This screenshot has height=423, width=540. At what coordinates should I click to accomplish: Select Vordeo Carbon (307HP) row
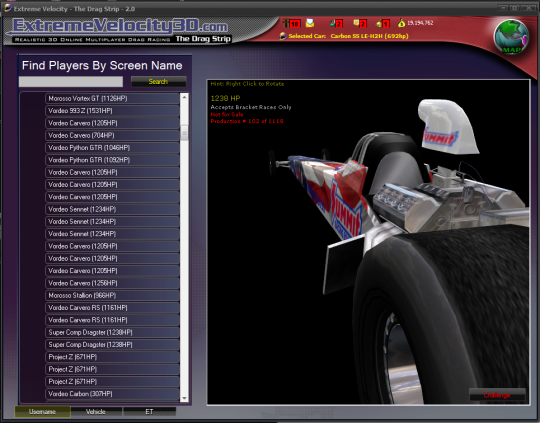(x=112, y=394)
